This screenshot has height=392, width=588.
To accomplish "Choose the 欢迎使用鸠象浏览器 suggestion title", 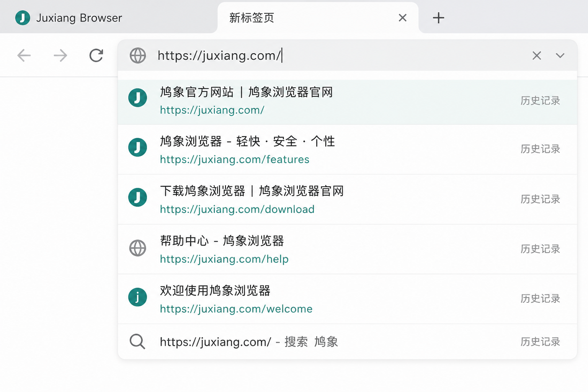I will (215, 291).
